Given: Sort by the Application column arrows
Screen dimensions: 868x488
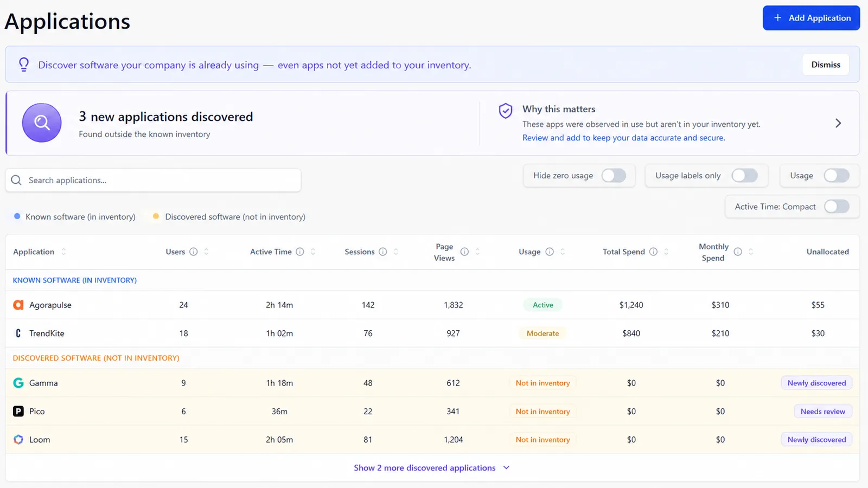Looking at the screenshot, I should coord(63,252).
